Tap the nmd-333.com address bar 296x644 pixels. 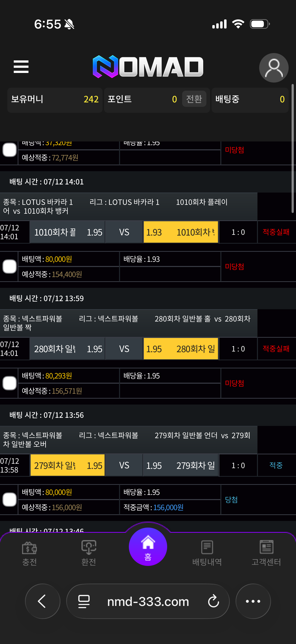click(x=148, y=601)
